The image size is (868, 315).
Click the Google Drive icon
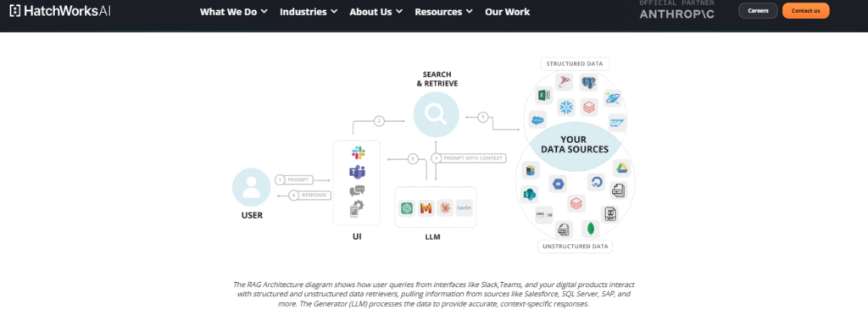tap(621, 168)
